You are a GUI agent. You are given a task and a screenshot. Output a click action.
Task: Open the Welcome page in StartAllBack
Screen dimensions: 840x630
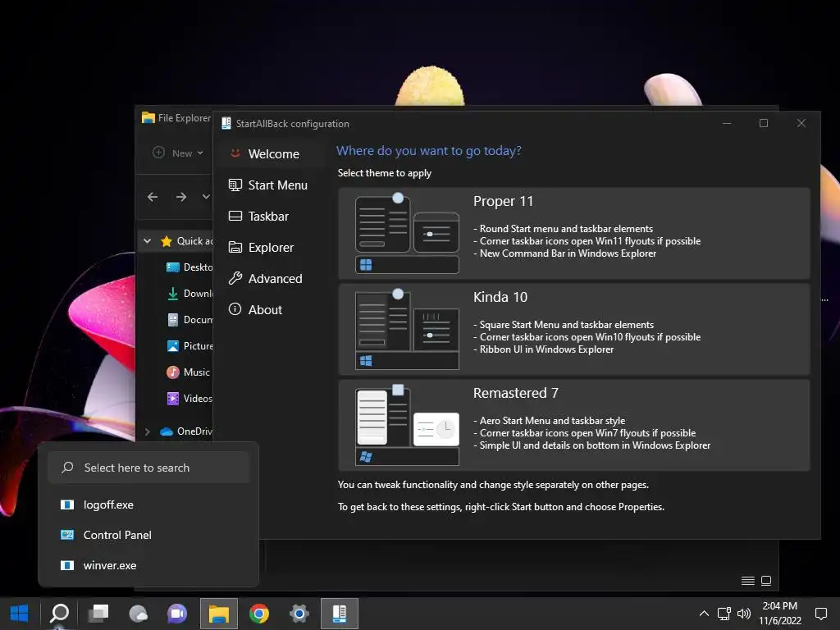pos(272,153)
